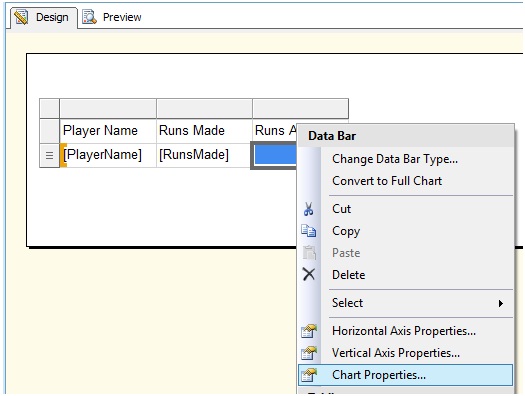The height and width of the screenshot is (396, 525).
Task: Switch to the Design tab
Action: pos(44,17)
